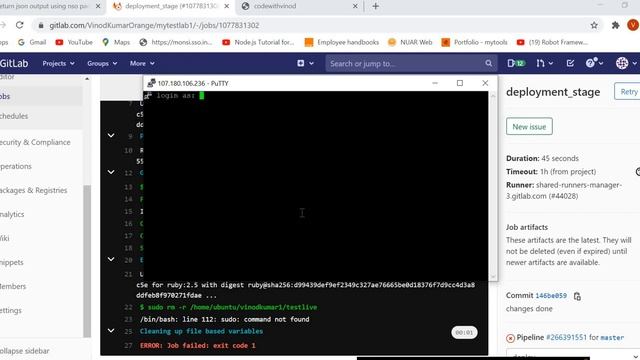640x360 pixels.
Task: Close the codewithvinod tab
Action: 355,6
